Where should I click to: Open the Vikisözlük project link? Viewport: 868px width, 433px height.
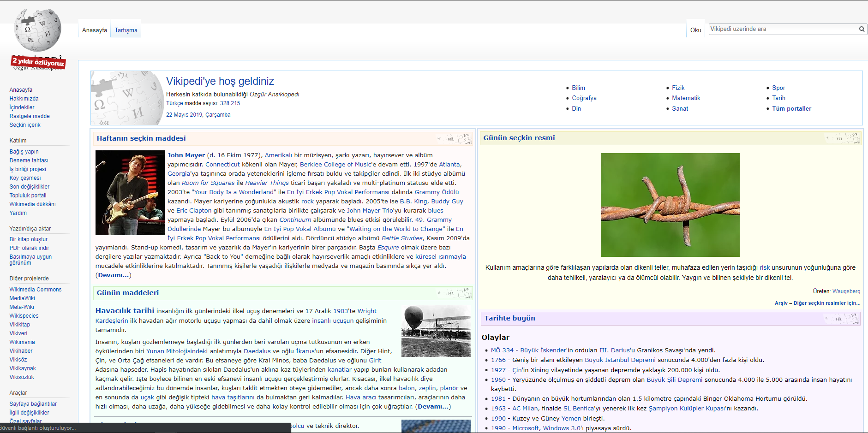coord(22,377)
